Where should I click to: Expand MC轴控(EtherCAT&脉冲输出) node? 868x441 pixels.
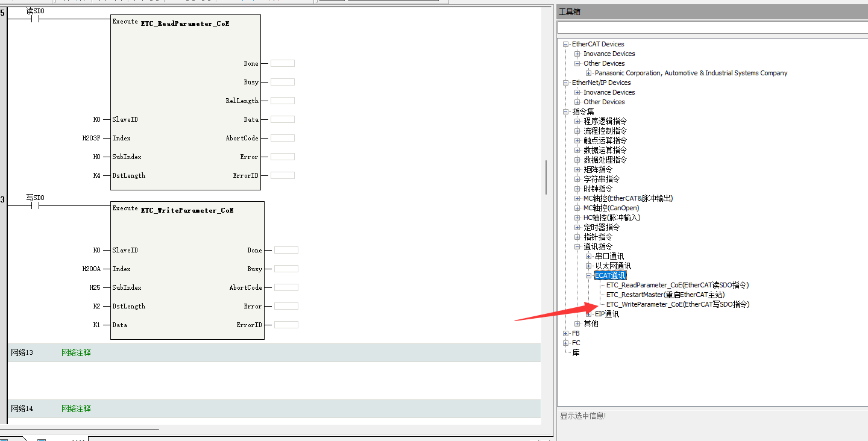tap(577, 198)
